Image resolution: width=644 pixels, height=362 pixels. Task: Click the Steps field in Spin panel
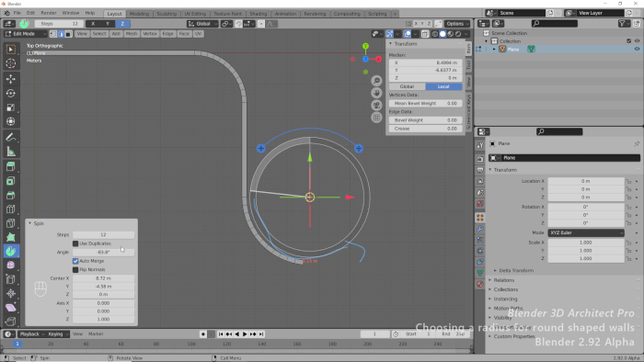pos(103,235)
